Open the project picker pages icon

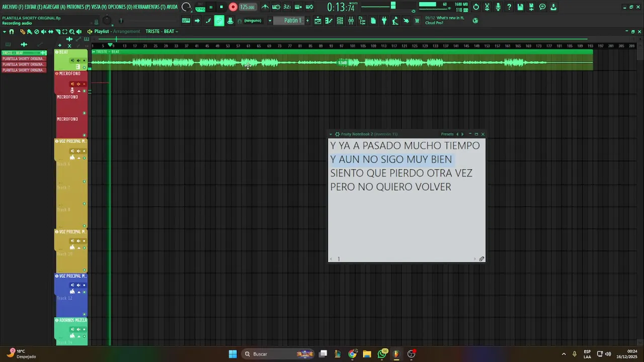pyautogui.click(x=373, y=21)
